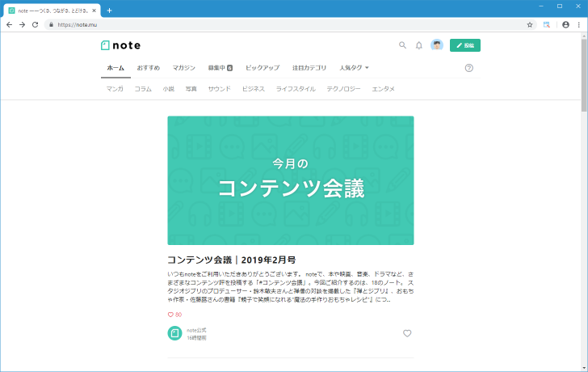Go back in browser history
Viewport: 588px width, 372px height.
click(10, 25)
